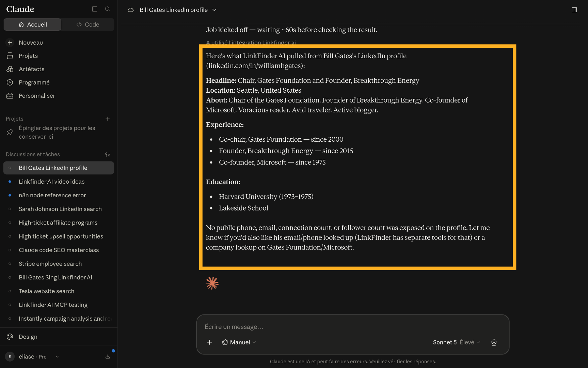Open the Linkfinder AI video ideas chat
This screenshot has width=588, height=368.
(x=59, y=182)
